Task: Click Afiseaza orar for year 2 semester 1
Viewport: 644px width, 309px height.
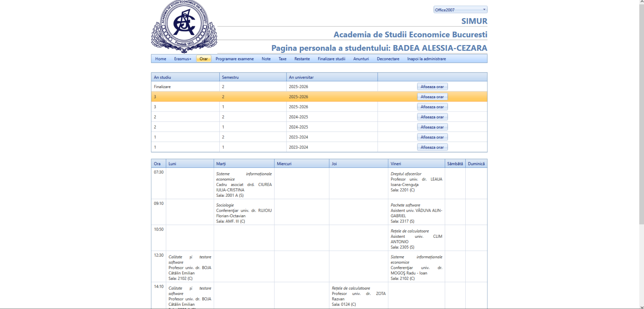Action: 432,127
